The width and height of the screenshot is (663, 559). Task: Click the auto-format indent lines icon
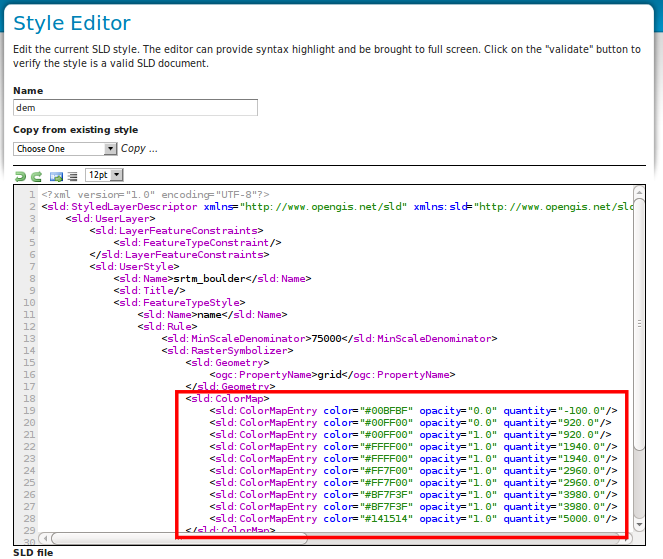[73, 176]
